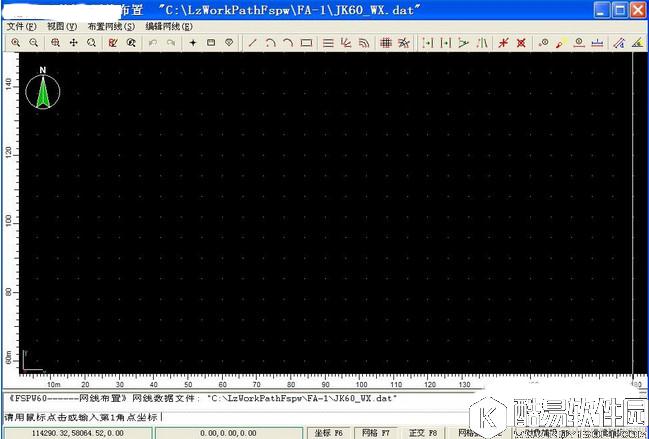
Task: Click the concentric arcs tool icon
Action: click(363, 43)
